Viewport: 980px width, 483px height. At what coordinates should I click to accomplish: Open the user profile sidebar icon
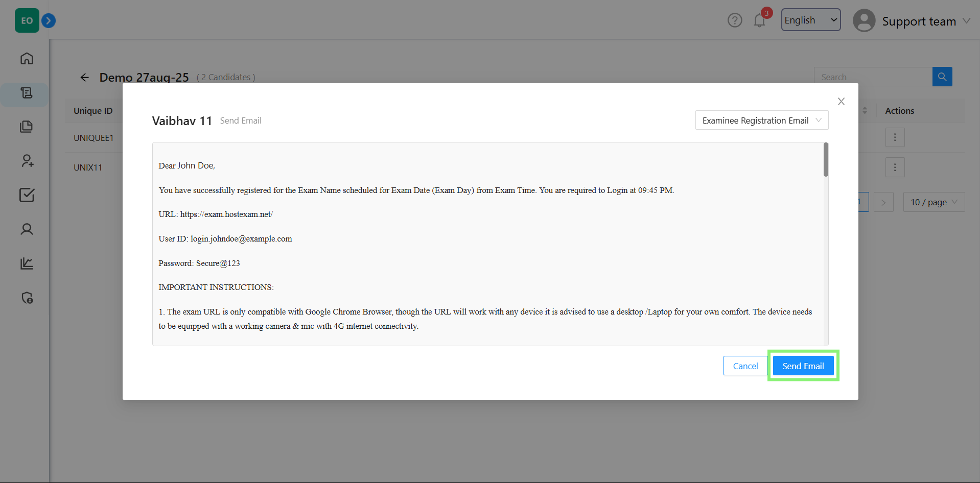pyautogui.click(x=27, y=229)
